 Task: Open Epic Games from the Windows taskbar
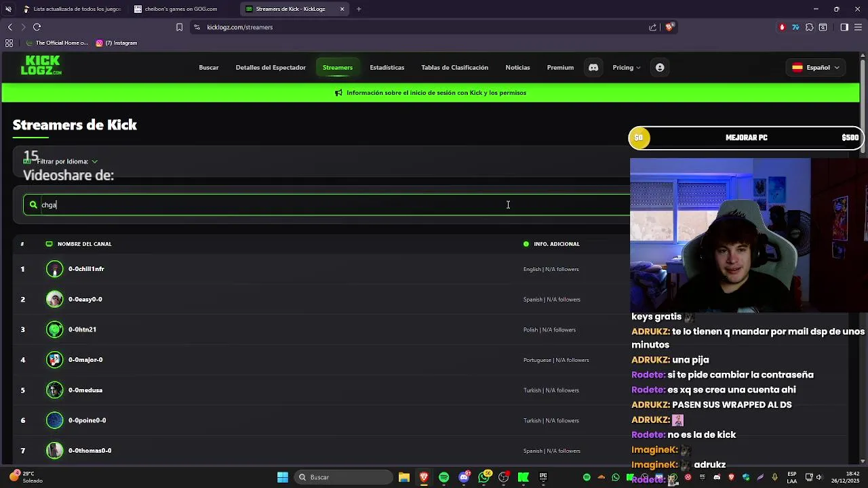543,477
